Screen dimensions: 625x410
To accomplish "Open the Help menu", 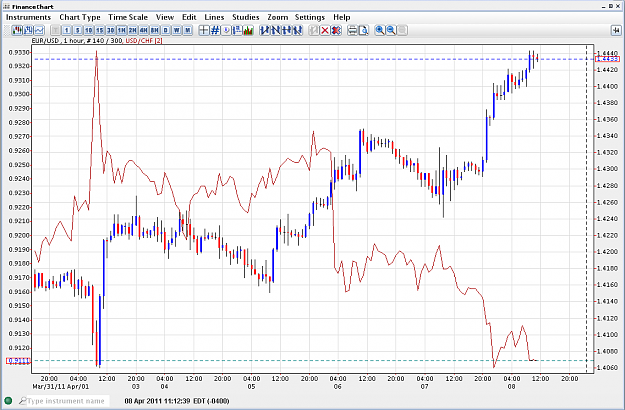I will (342, 17).
